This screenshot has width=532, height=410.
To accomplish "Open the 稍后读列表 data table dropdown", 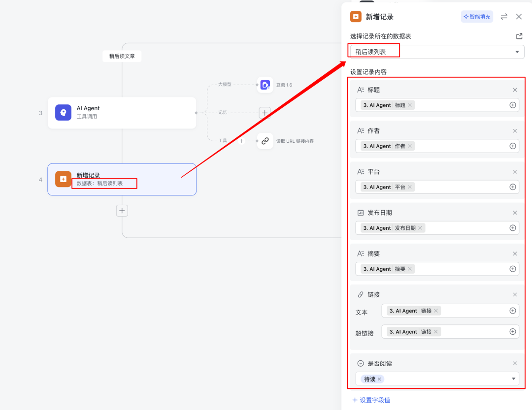I will point(516,52).
